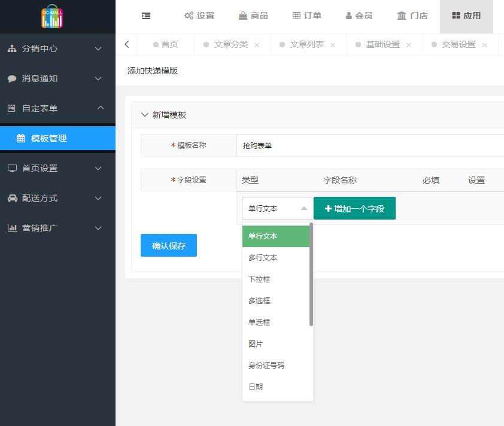Click the 增加一个字段 button
This screenshot has height=426, width=504.
(354, 208)
